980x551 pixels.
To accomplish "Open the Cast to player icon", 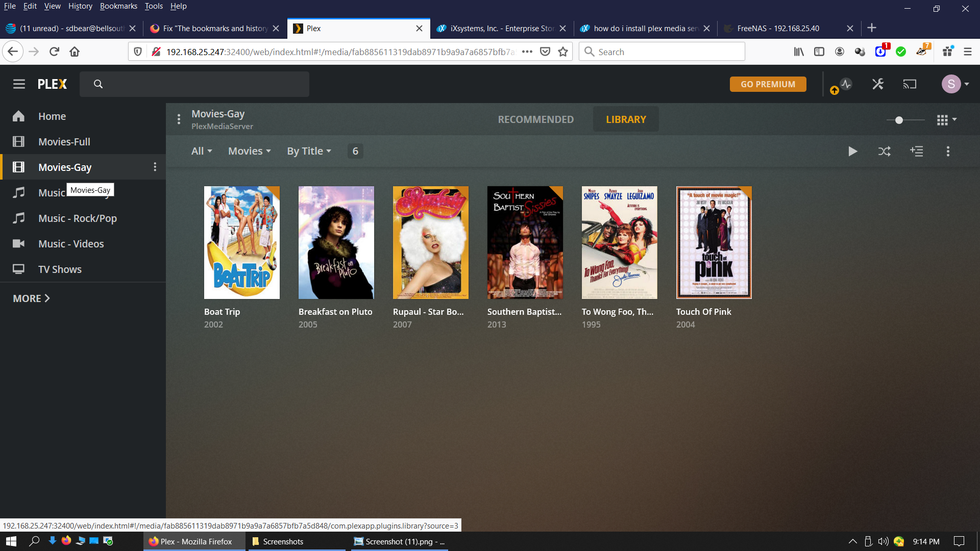I will 910,84.
